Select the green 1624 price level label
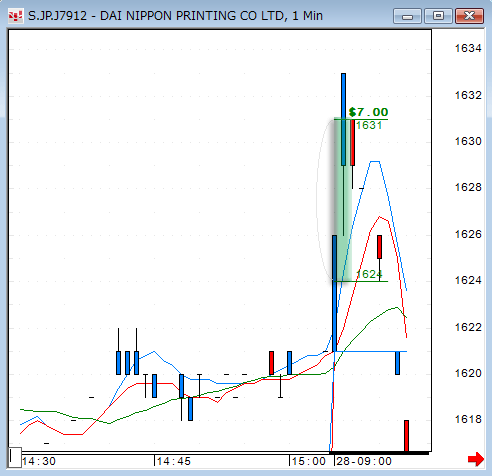The width and height of the screenshot is (492, 476). point(369,274)
